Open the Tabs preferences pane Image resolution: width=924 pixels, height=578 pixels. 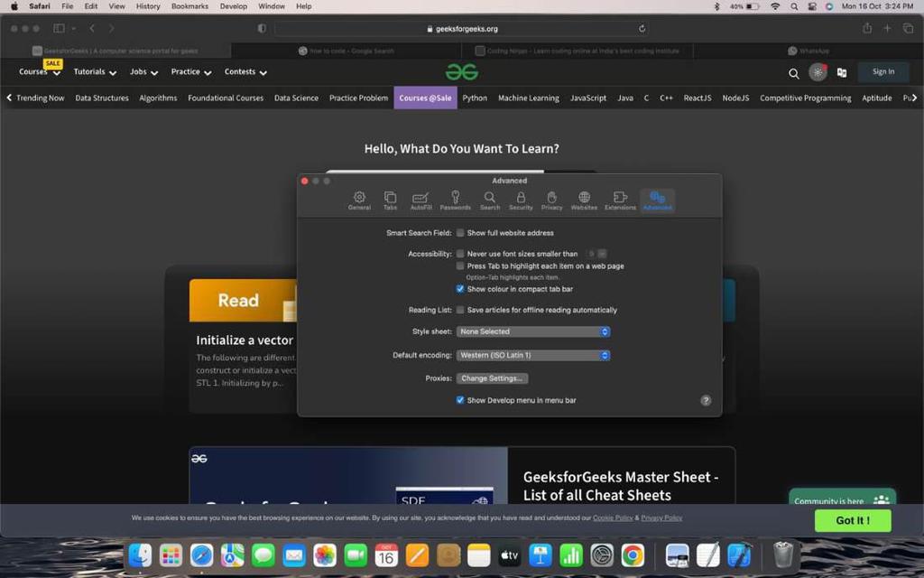click(x=390, y=200)
